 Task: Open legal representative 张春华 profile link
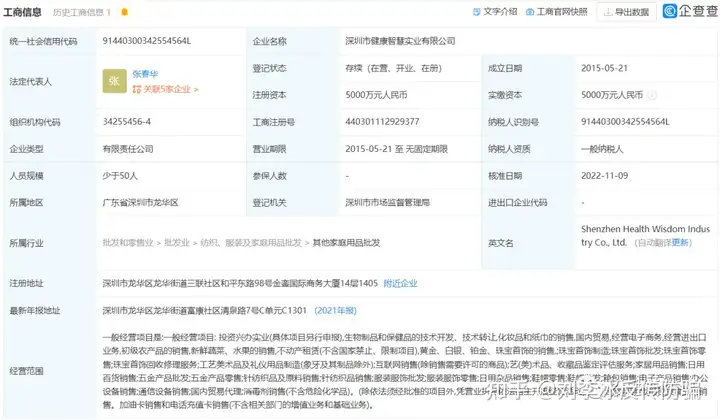(x=145, y=74)
